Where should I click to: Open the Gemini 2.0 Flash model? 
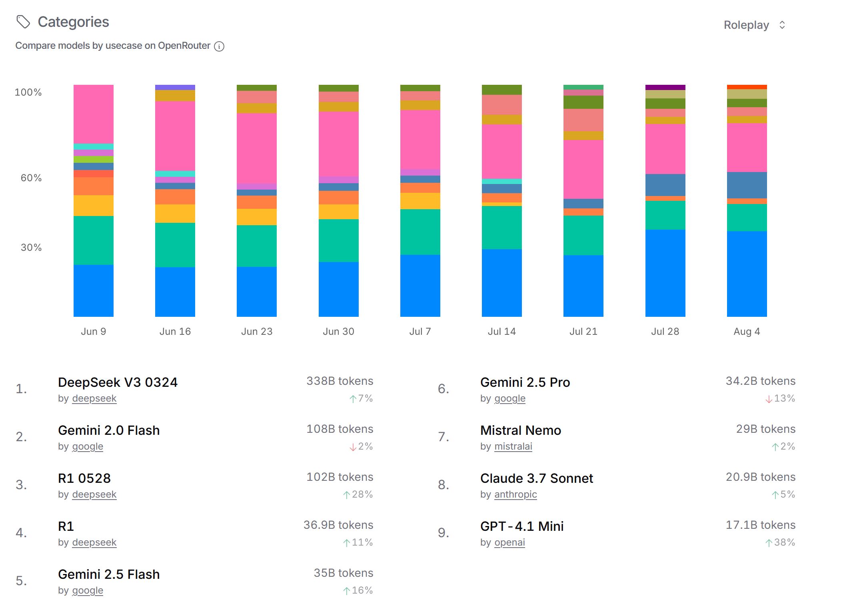[109, 430]
